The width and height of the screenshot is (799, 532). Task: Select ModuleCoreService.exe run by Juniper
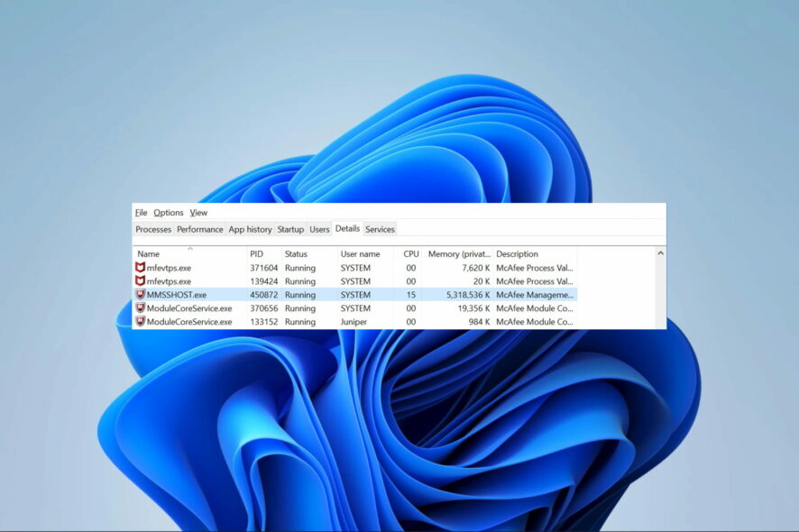click(189, 322)
